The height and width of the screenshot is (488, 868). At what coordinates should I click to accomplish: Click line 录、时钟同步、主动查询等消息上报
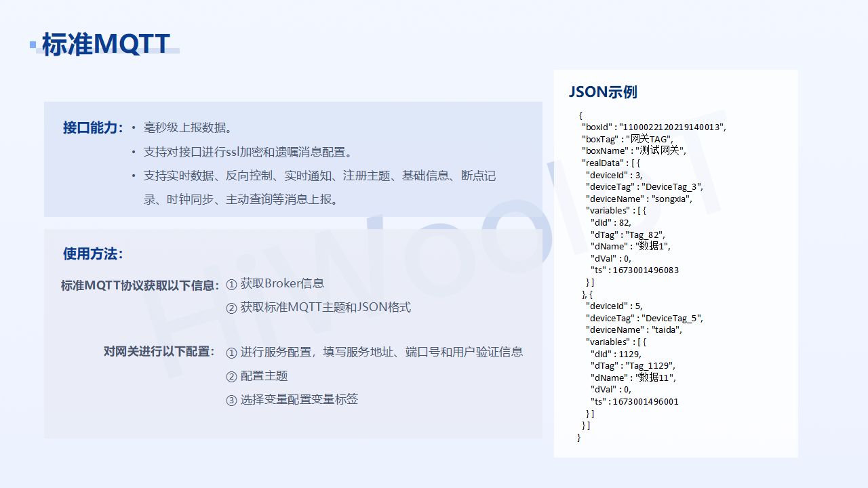[241, 199]
